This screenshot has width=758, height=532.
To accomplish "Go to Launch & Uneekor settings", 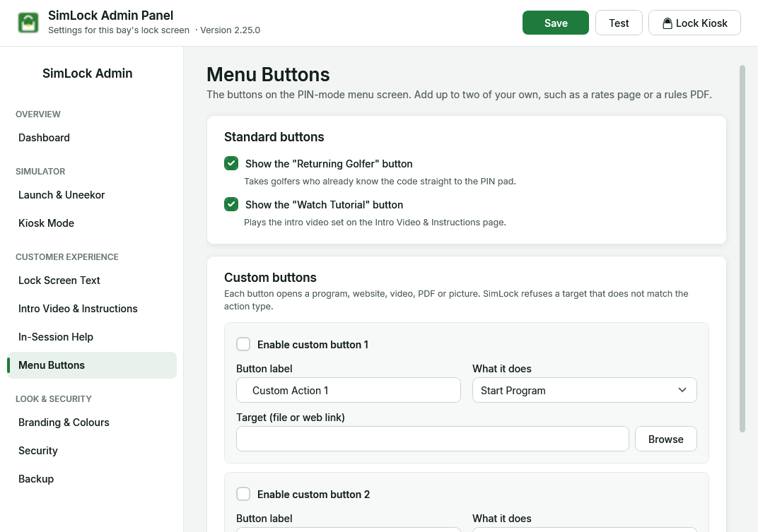I will point(92,195).
